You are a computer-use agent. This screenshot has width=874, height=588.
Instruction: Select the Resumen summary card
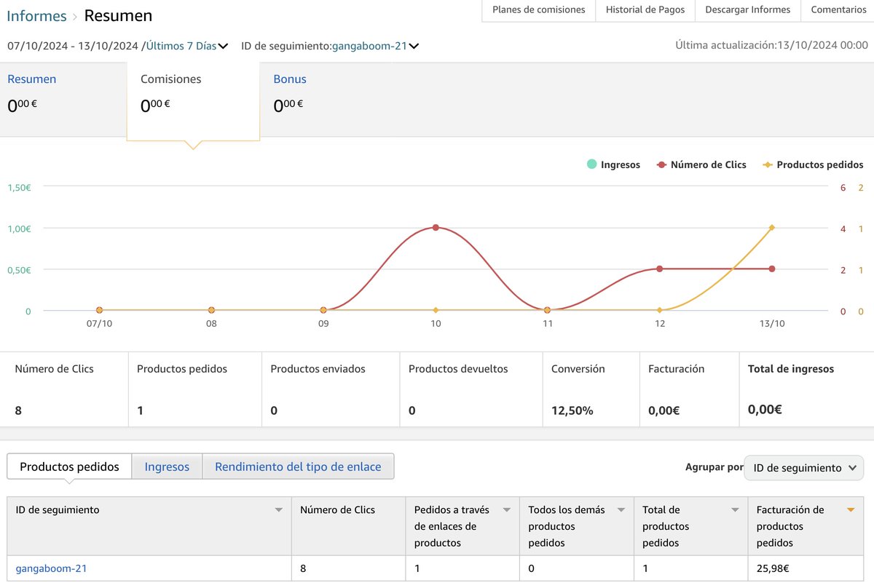pos(63,99)
